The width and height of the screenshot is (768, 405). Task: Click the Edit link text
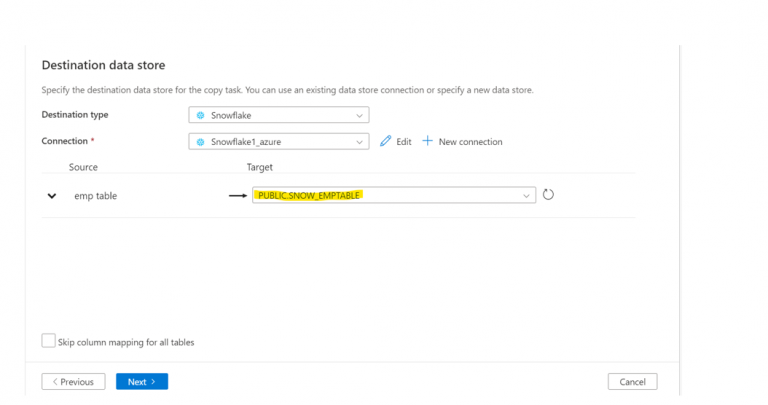pos(404,142)
